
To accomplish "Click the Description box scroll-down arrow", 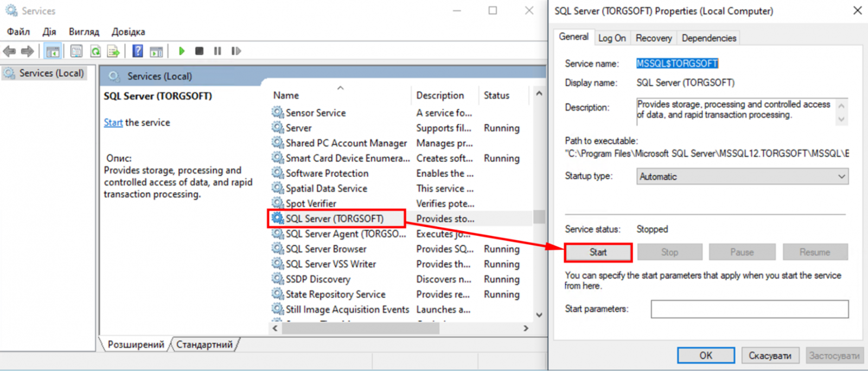I will point(841,119).
